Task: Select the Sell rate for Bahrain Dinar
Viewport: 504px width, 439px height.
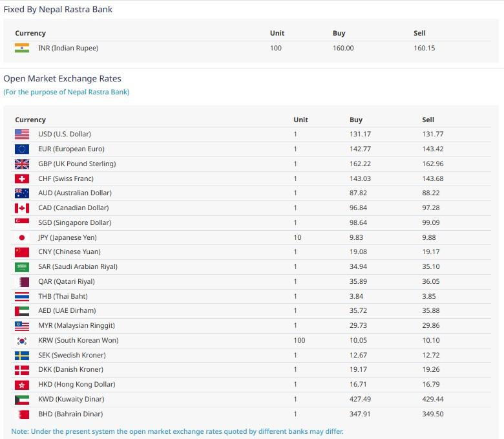Action: 432,414
